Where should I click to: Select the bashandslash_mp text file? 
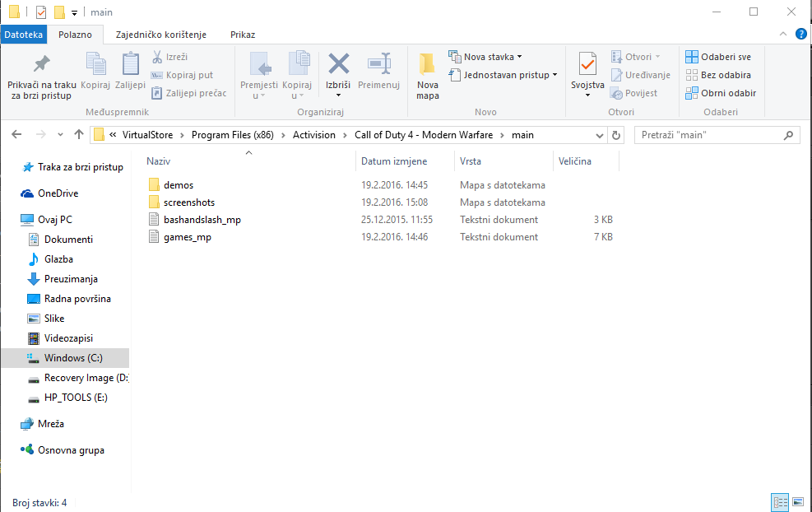tap(202, 220)
